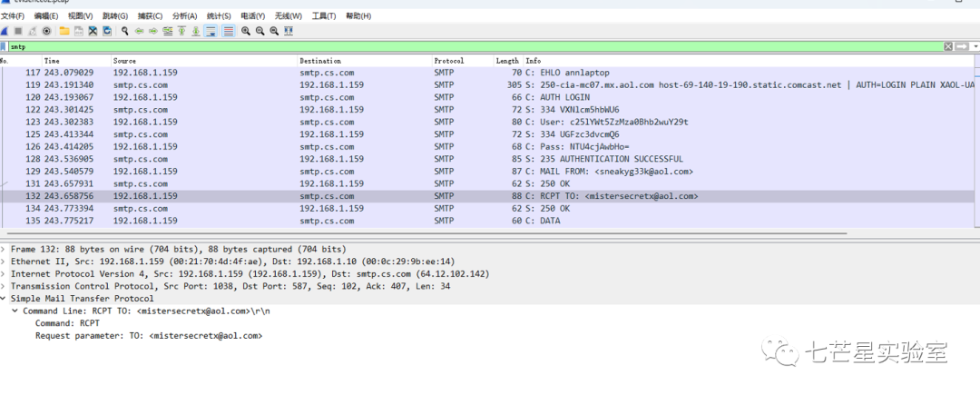The image size is (980, 395).
Task: Start capture with the shark fin icon
Action: coord(5,31)
